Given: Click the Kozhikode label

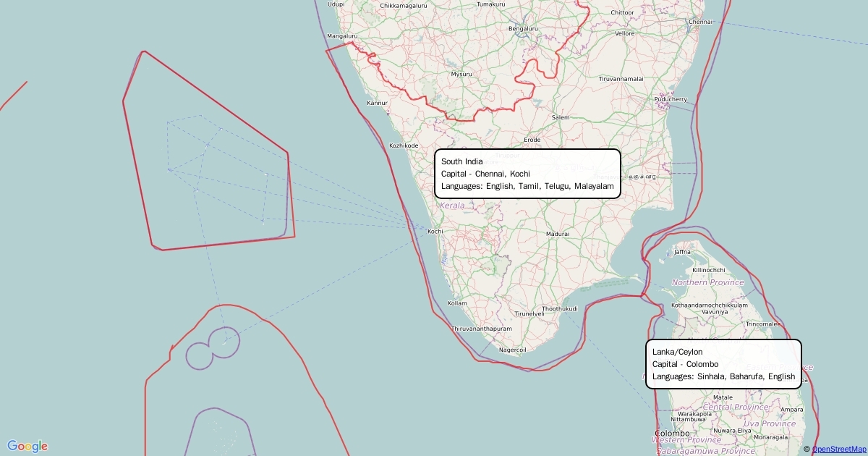Looking at the screenshot, I should point(404,145).
